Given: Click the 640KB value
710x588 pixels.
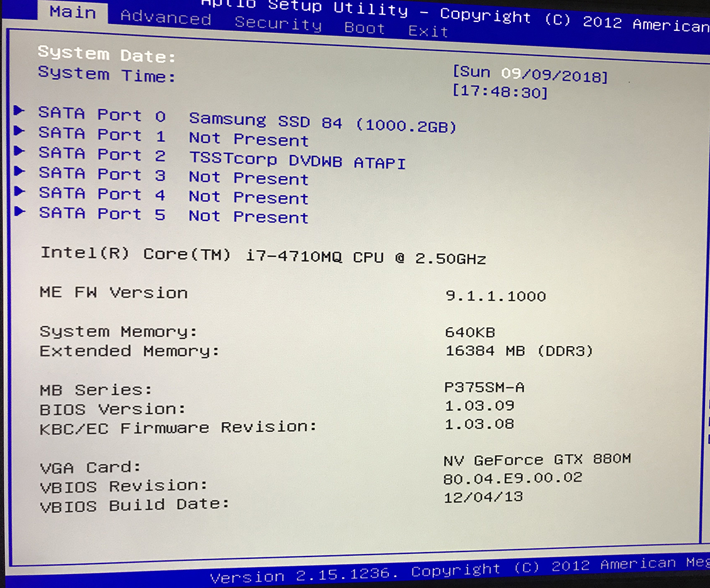Looking at the screenshot, I should (470, 333).
